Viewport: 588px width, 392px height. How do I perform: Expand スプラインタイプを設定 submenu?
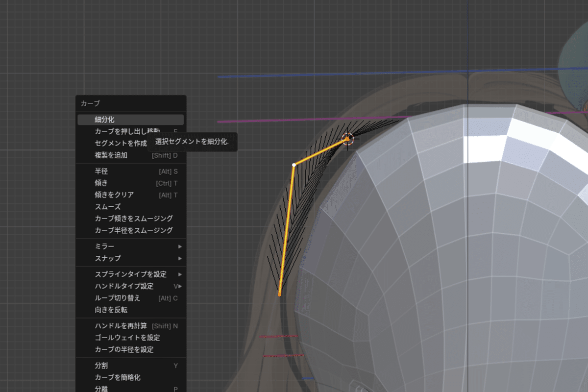[130, 274]
